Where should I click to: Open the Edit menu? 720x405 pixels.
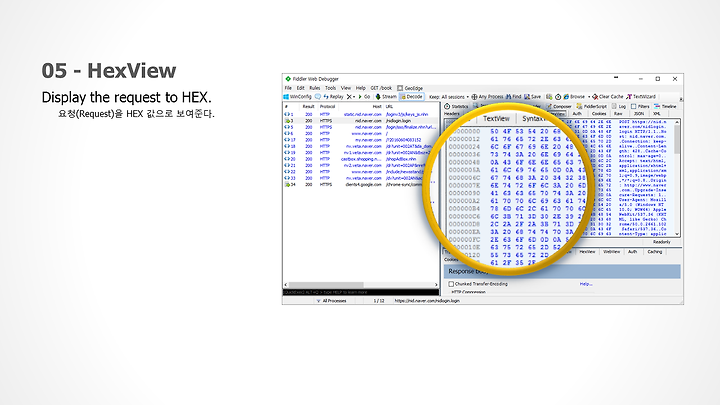(300, 88)
